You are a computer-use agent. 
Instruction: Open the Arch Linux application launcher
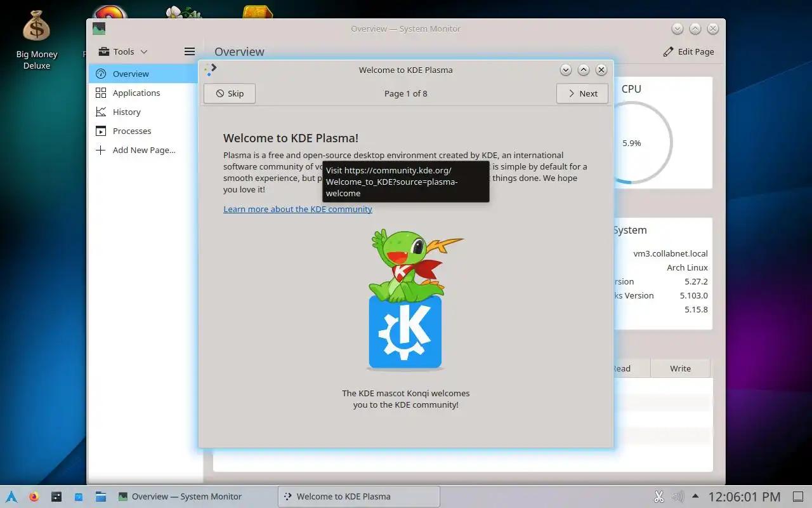[x=11, y=497]
